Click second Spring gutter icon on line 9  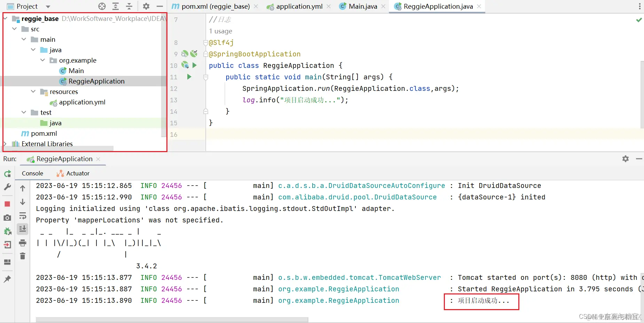[x=194, y=54]
